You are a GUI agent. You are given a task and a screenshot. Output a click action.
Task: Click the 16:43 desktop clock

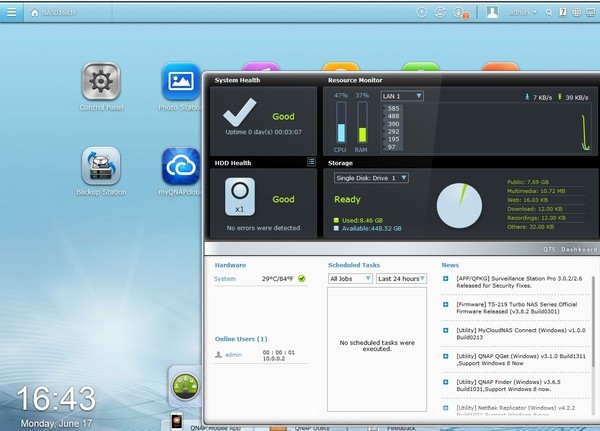coord(56,399)
